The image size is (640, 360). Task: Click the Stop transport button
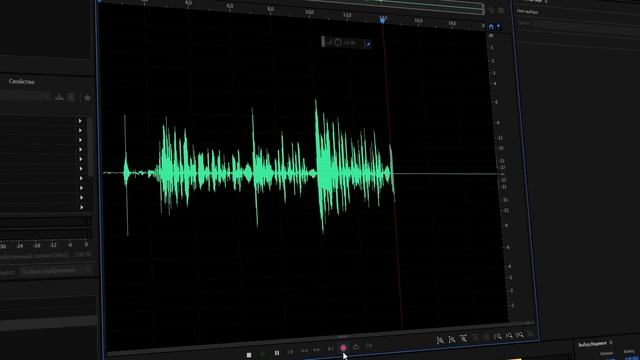pyautogui.click(x=249, y=355)
